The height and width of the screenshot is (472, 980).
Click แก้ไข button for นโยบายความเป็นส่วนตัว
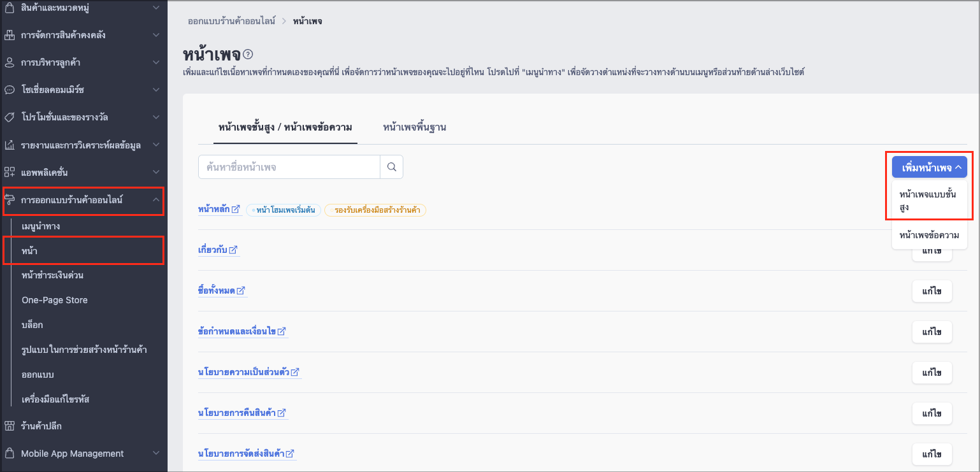tap(932, 373)
